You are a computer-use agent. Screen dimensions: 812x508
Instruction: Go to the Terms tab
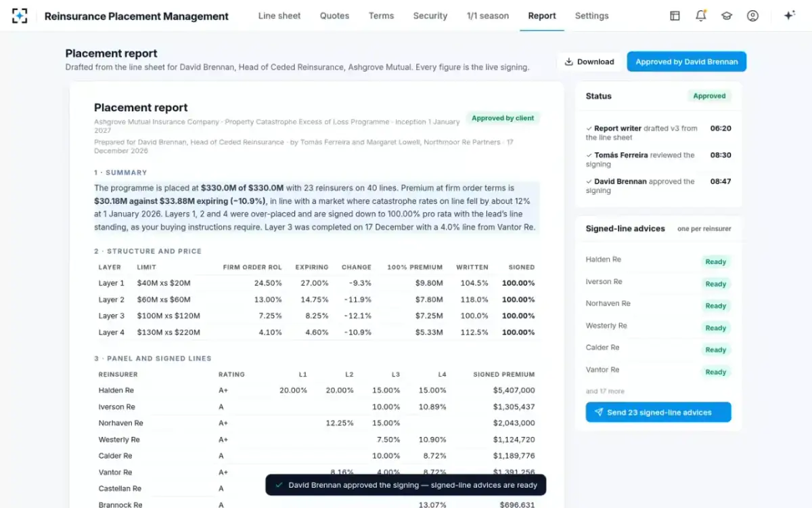click(x=382, y=16)
